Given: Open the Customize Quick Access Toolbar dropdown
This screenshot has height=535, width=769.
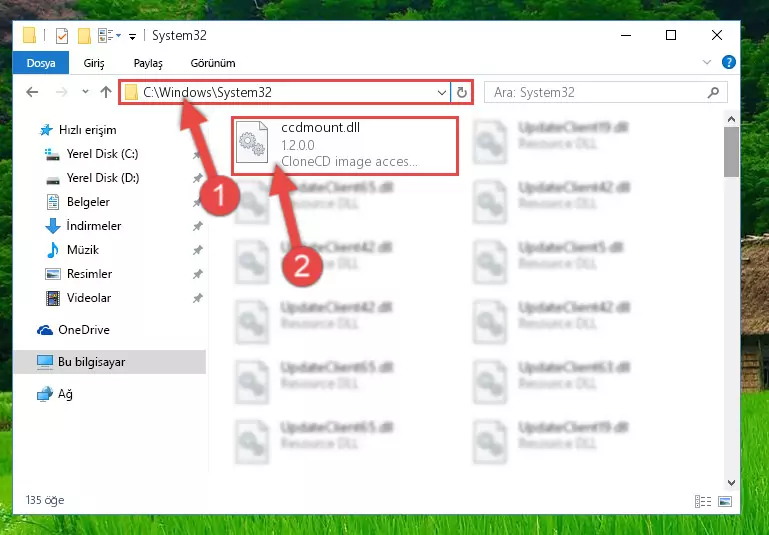Looking at the screenshot, I should point(132,36).
